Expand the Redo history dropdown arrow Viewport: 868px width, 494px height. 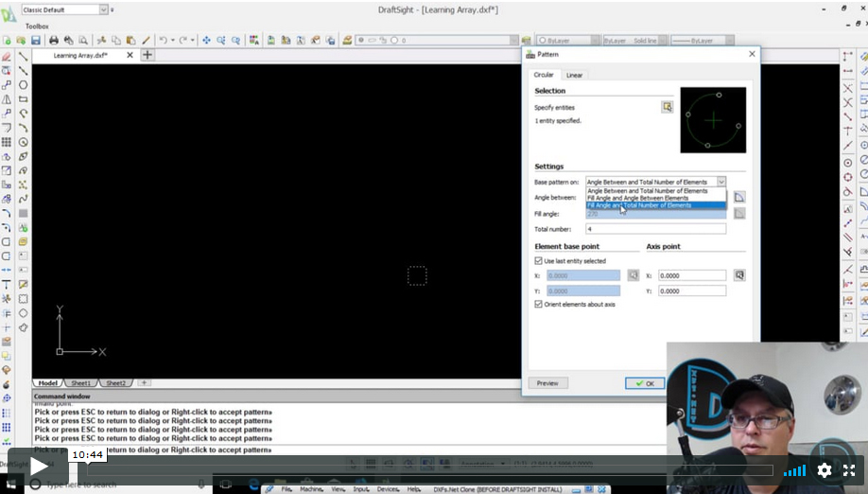tap(193, 41)
